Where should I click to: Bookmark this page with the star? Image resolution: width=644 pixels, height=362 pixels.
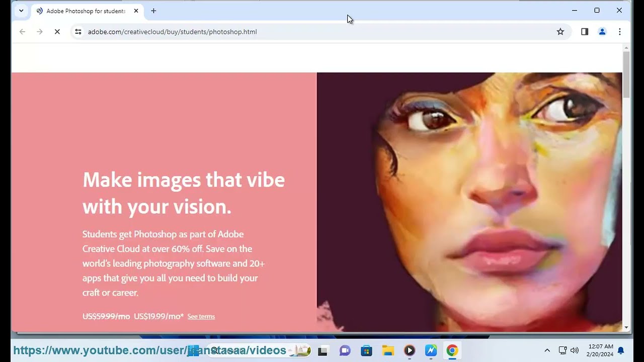pos(560,32)
